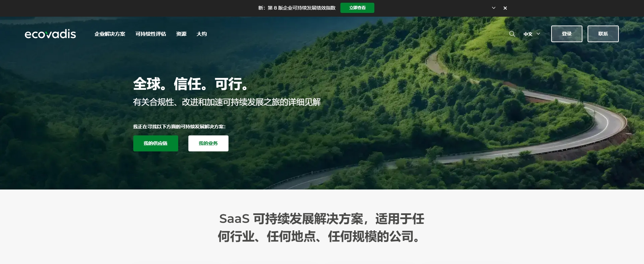Click the green 立即查看 button
The image size is (644, 264).
[x=357, y=8]
